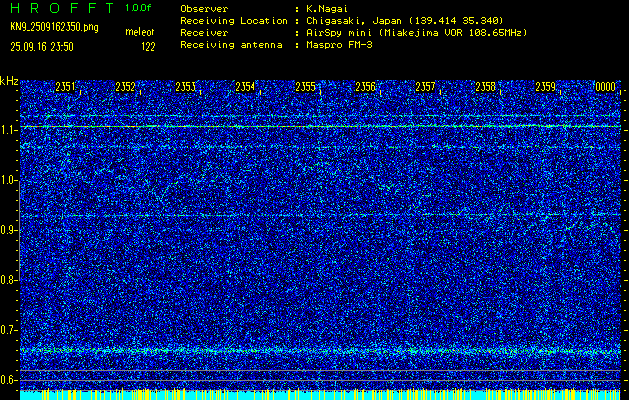
Task: Click the cyan meteor-count strip at bottom
Action: click(x=320, y=394)
